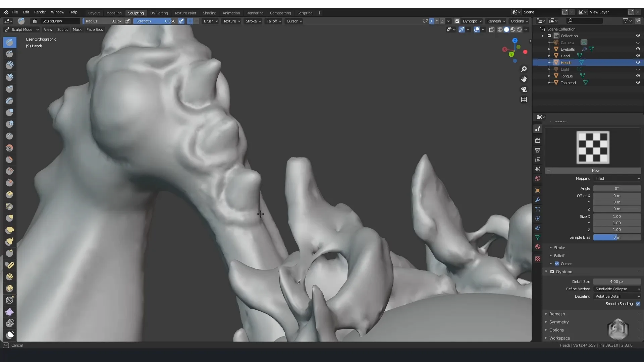Hide the Head object in outliner
This screenshot has height=362, width=644.
638,56
